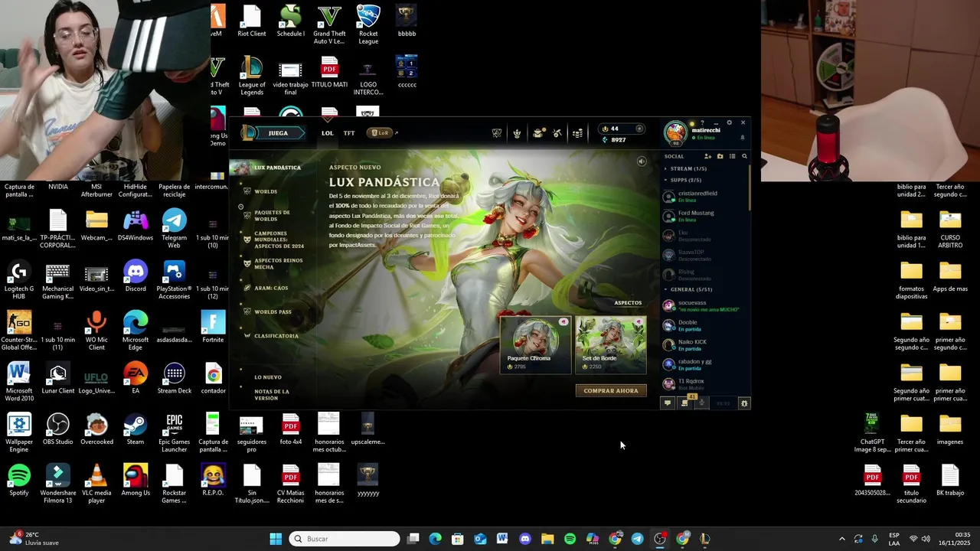Open the LoR external link tab
The image size is (980, 551).
click(382, 133)
